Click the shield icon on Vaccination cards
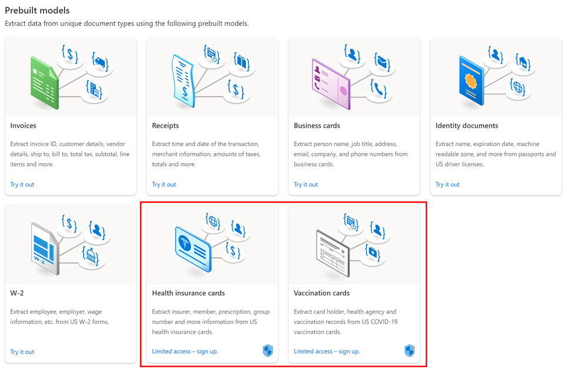 point(410,351)
